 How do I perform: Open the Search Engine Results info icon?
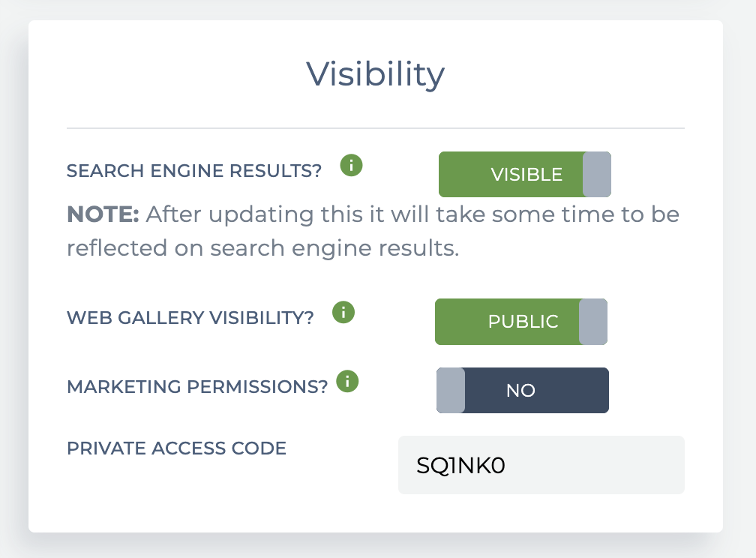[x=351, y=166]
